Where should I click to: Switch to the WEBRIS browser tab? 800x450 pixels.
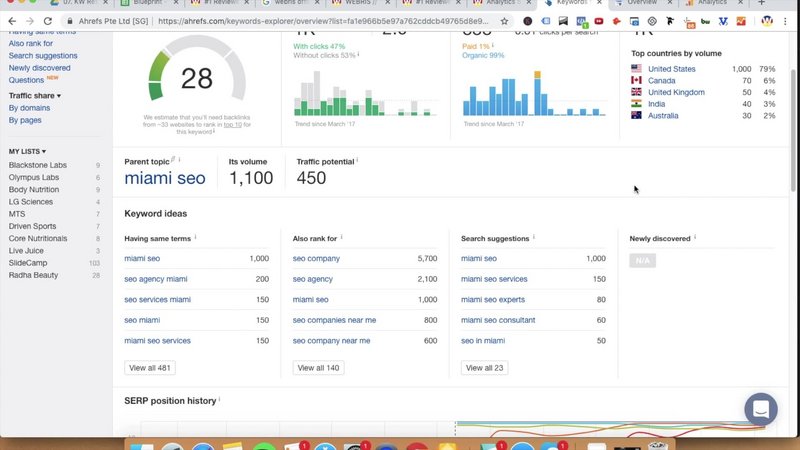(360, 3)
